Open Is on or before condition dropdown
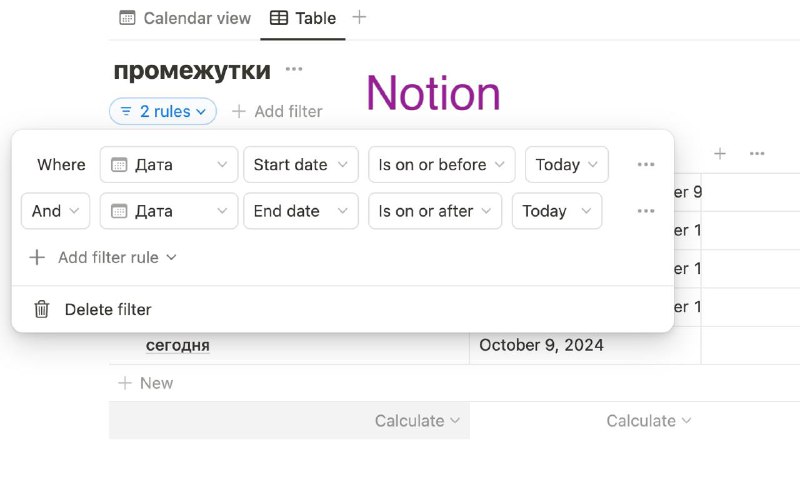800x482 pixels. (x=442, y=165)
